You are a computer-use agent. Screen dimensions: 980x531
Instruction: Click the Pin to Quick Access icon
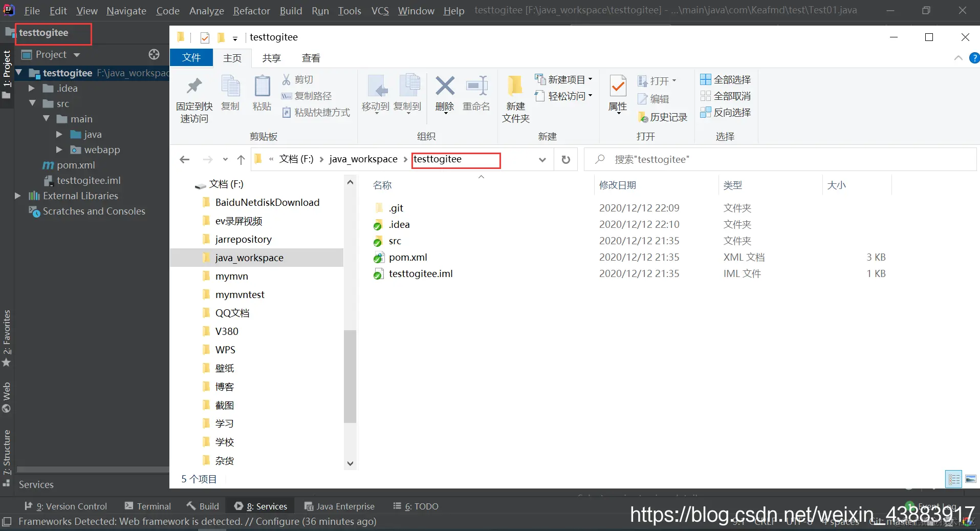pyautogui.click(x=194, y=86)
